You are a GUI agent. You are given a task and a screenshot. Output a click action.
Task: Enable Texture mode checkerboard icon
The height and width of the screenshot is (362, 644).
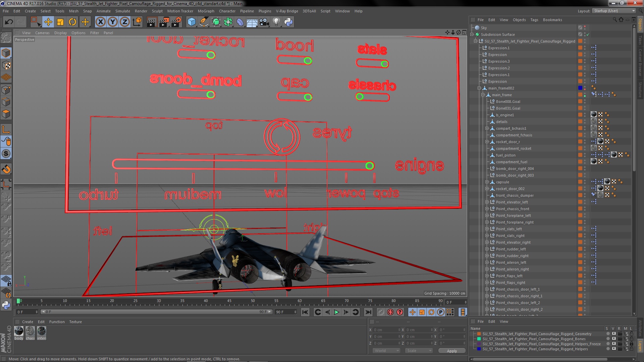point(6,65)
